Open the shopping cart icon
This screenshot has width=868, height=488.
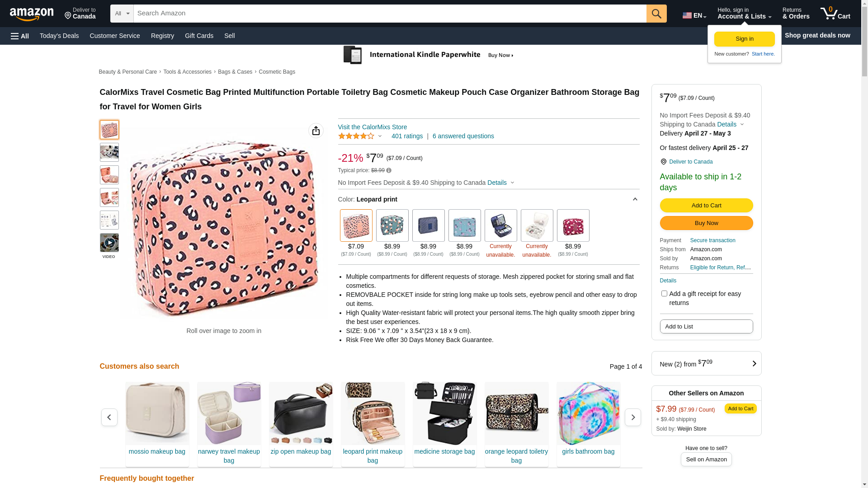pyautogui.click(x=835, y=14)
